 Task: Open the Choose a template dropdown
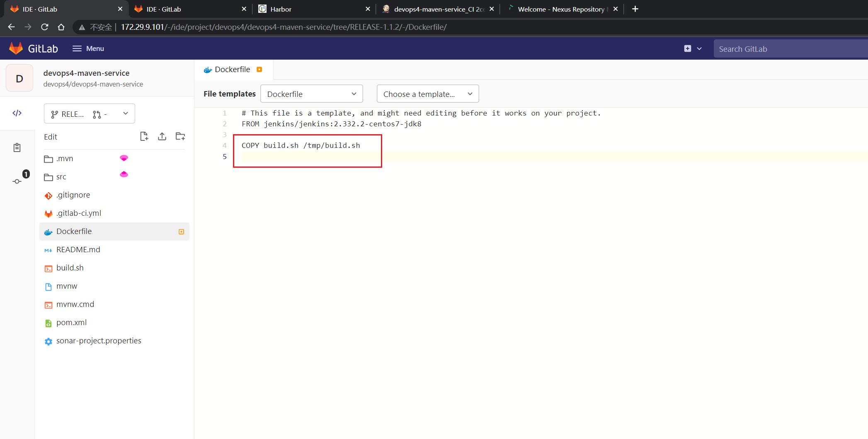427,94
